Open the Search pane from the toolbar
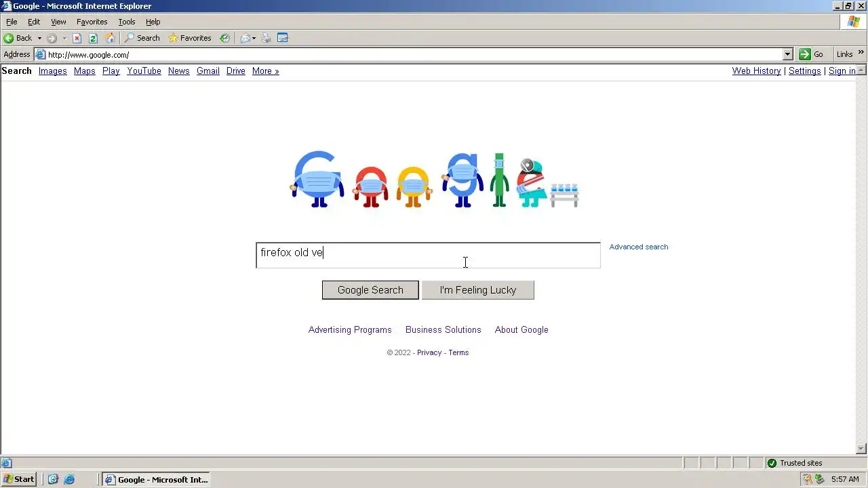The width and height of the screenshot is (868, 488). tap(142, 38)
